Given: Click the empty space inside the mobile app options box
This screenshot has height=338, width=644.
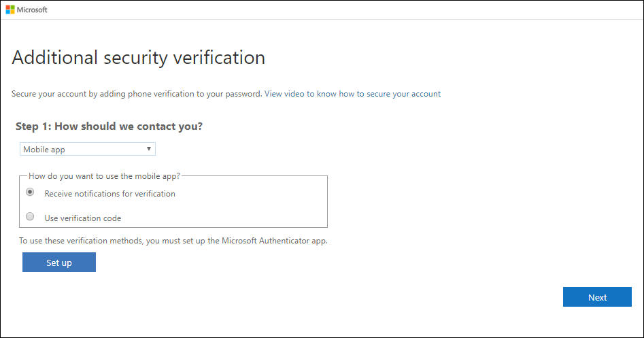Looking at the screenshot, I should pos(254,205).
